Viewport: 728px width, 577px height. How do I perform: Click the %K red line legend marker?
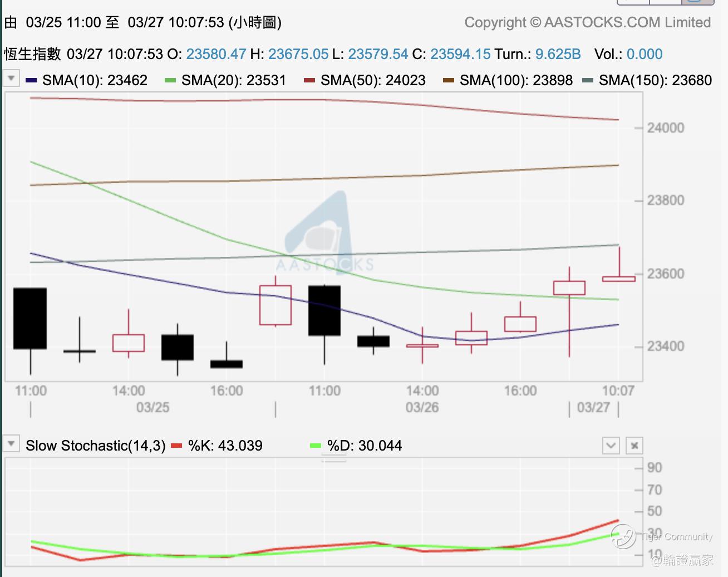[x=176, y=446]
